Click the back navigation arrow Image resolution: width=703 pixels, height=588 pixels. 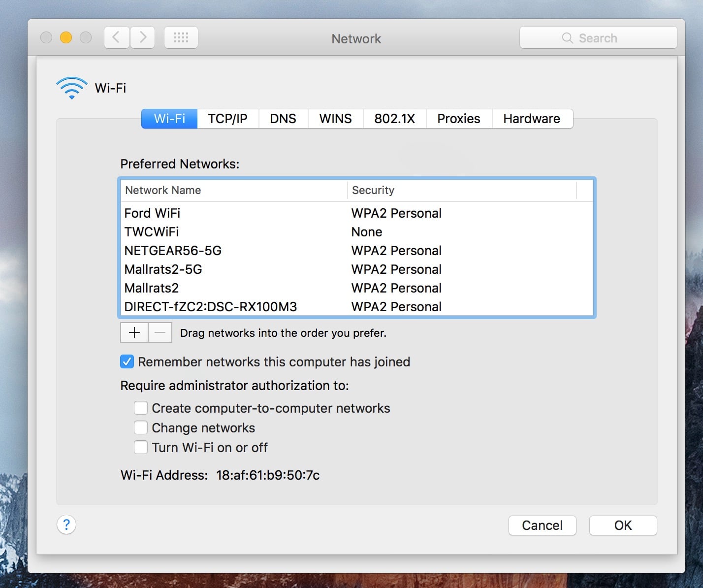pyautogui.click(x=116, y=37)
